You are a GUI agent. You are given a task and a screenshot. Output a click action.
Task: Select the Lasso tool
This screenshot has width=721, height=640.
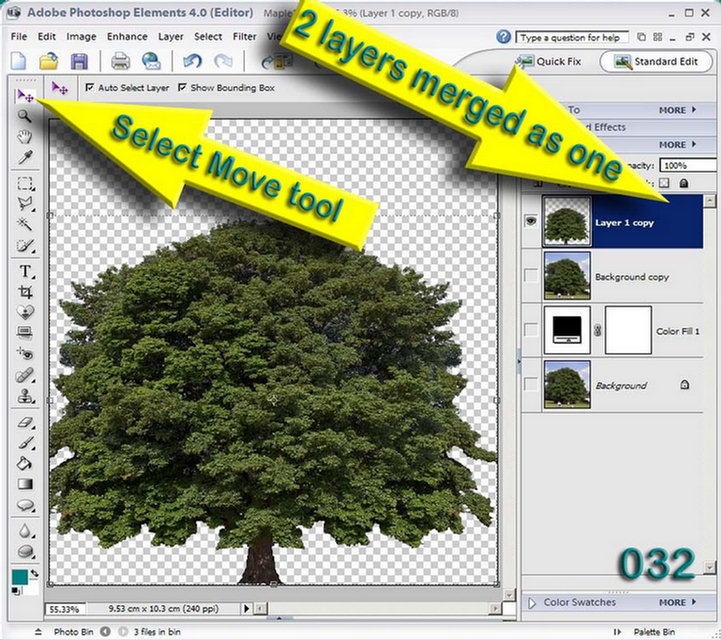tap(25, 204)
